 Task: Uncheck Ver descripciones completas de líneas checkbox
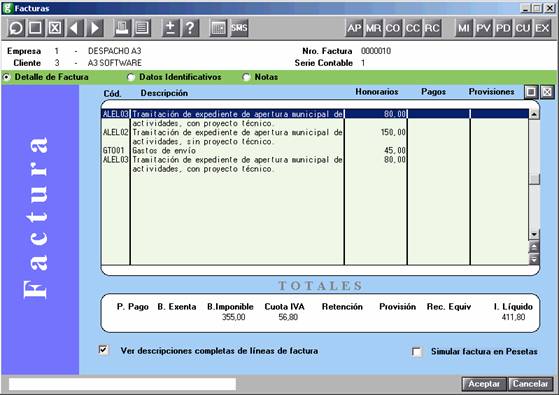point(103,350)
